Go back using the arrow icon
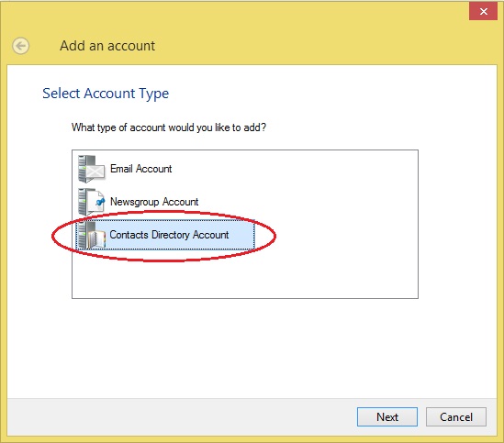The width and height of the screenshot is (504, 443). [21, 46]
